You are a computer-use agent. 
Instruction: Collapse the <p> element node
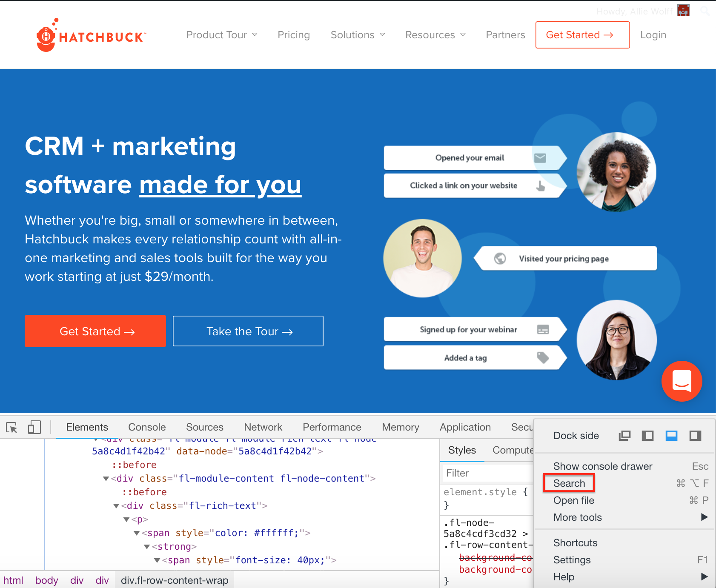126,519
